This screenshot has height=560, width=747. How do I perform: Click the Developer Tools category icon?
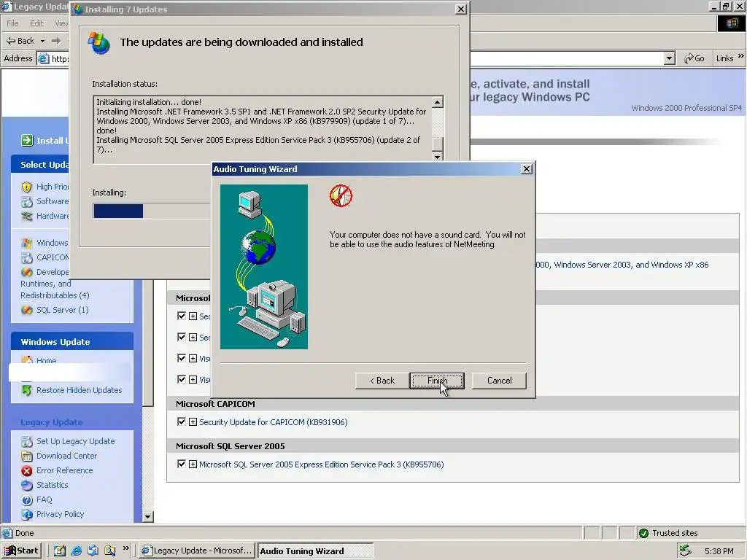[x=27, y=272]
